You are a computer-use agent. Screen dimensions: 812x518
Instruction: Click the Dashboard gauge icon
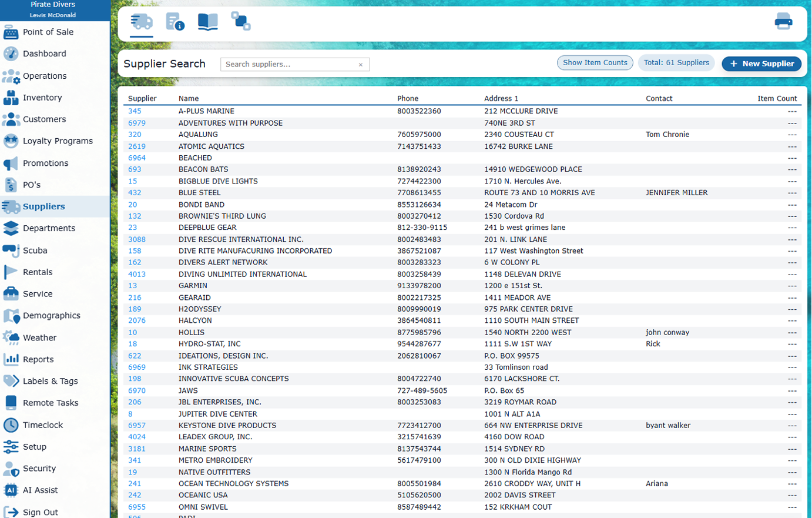11,54
